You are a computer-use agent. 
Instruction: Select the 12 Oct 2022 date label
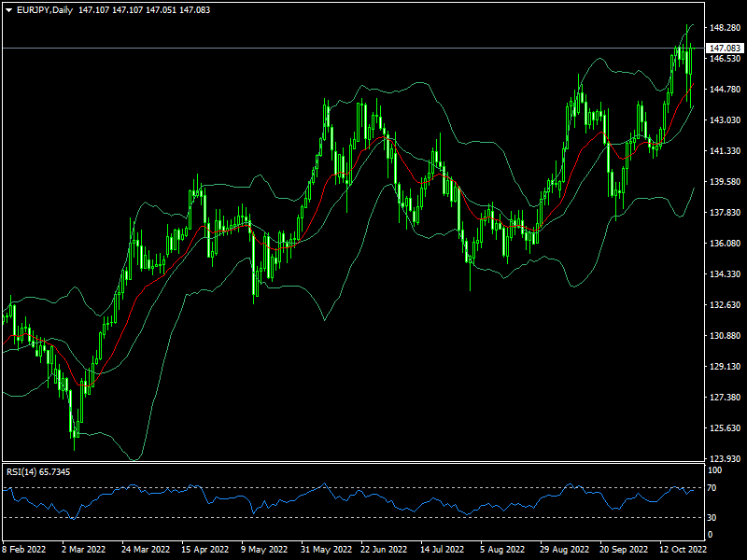683,549
